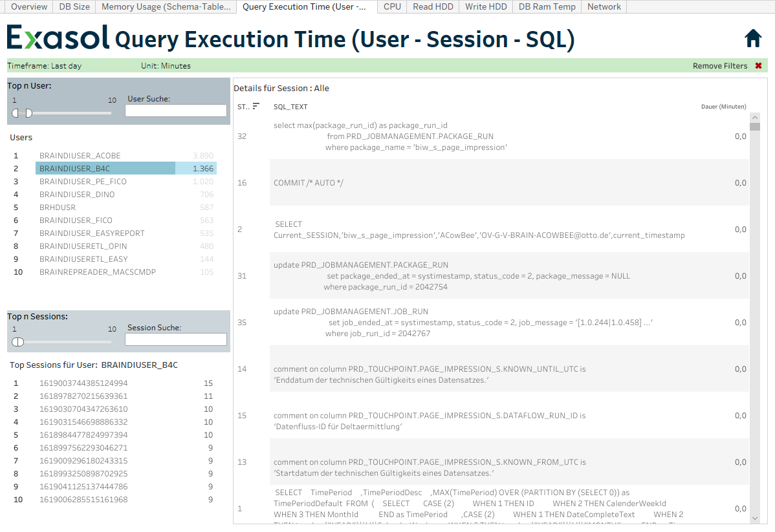Click the Dauer (Minuten) column header
775x532 pixels.
point(724,107)
